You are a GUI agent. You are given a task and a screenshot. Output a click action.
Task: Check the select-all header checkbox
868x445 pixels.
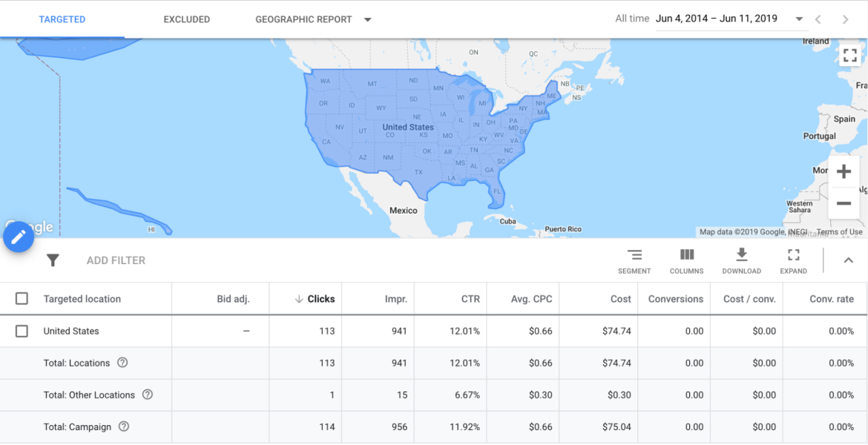pos(22,298)
